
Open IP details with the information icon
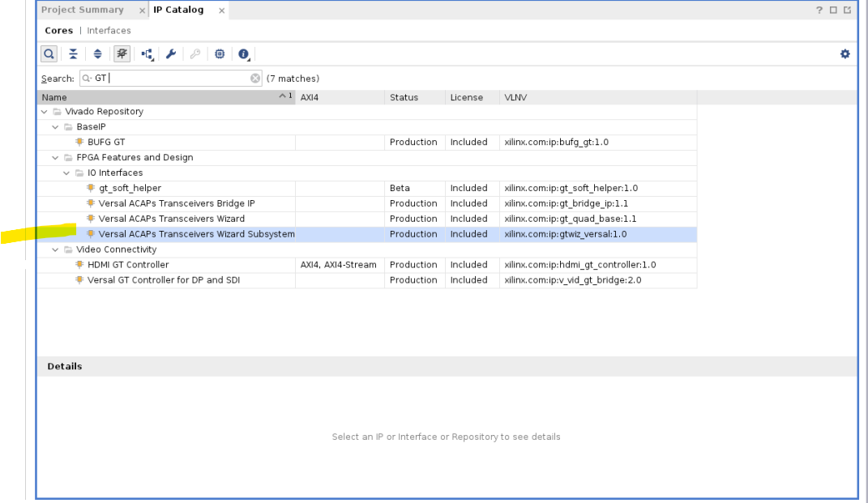243,53
